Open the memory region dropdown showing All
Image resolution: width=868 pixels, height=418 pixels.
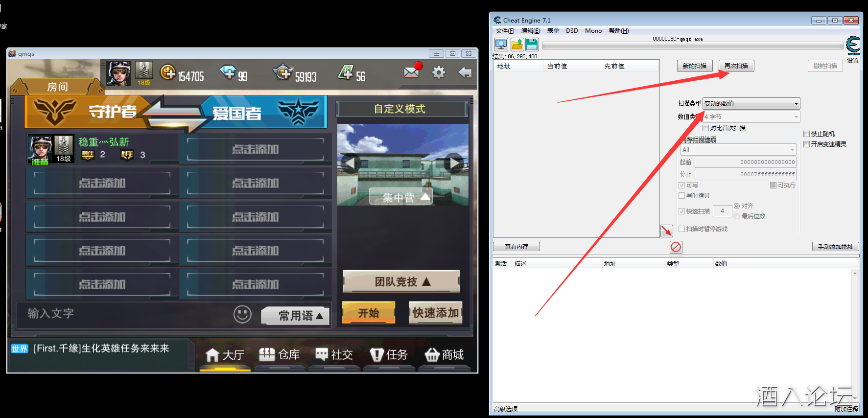pos(739,150)
